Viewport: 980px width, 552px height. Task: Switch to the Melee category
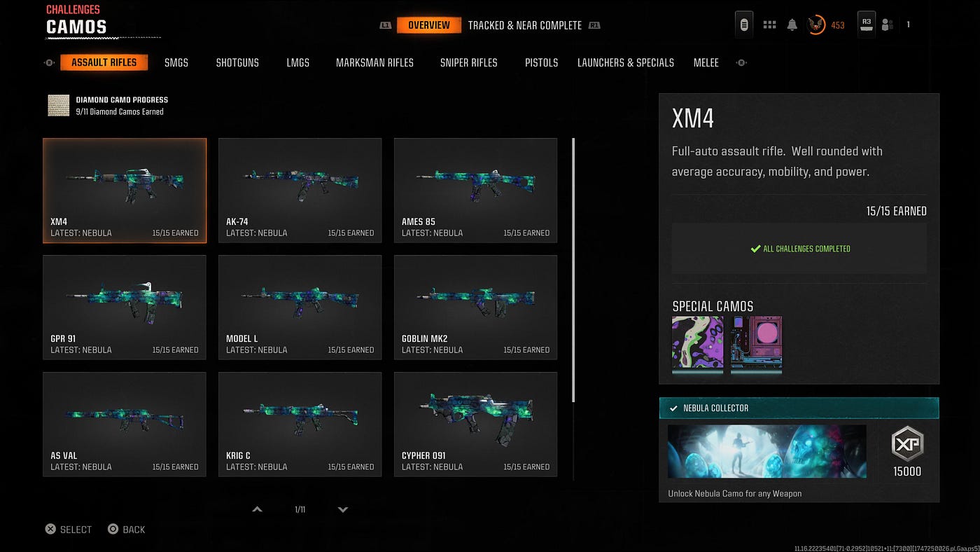tap(706, 63)
